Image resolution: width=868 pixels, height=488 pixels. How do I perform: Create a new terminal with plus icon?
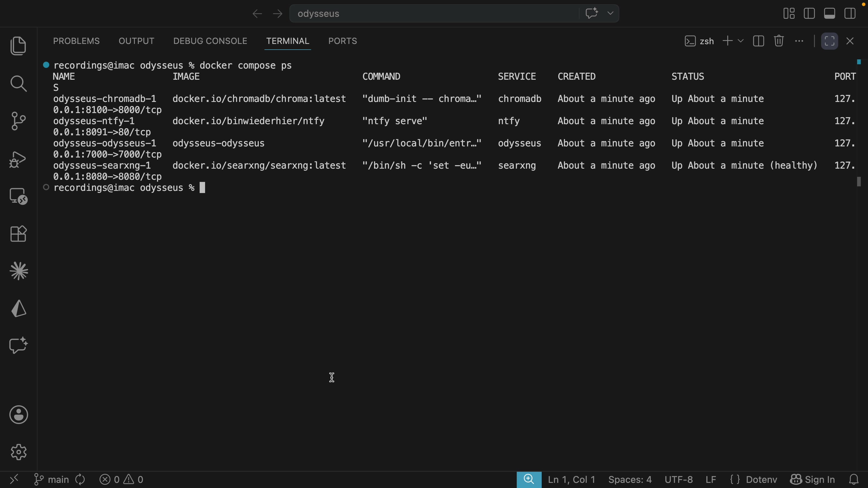pos(727,41)
